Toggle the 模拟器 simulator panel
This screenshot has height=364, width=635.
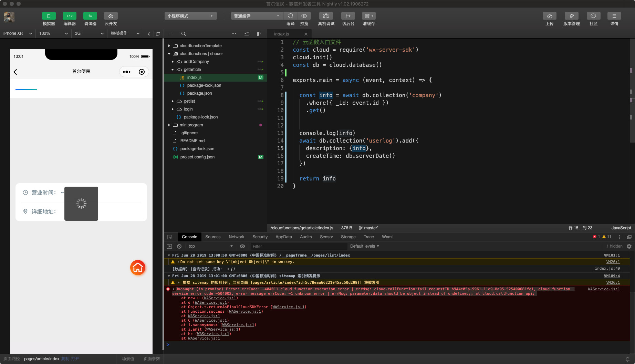(x=49, y=16)
